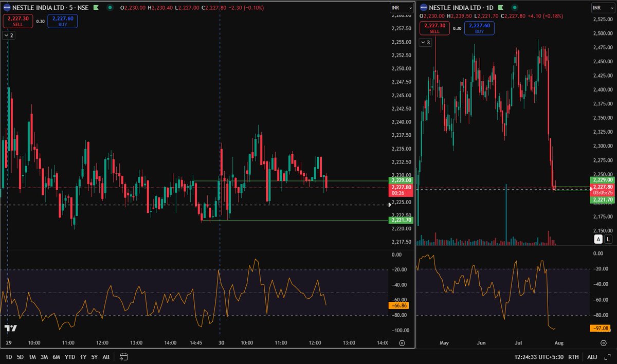Click green 2,221.70 level label on 5-minute axis
Screen dimensions: 617x364
pyautogui.click(x=402, y=220)
